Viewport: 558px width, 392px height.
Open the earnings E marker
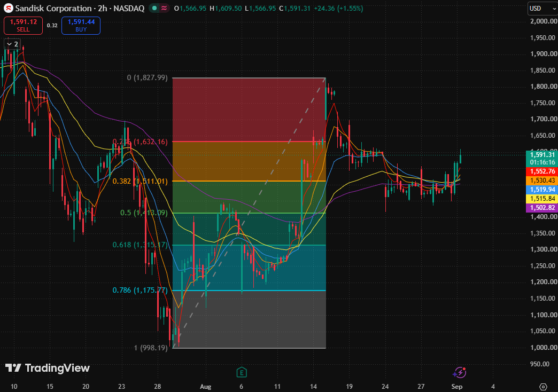[242, 372]
